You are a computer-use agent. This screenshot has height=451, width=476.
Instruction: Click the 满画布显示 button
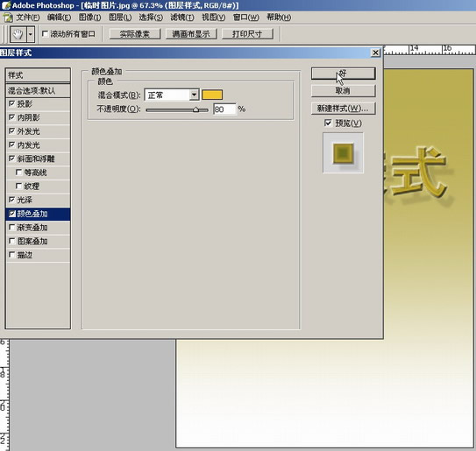(191, 34)
